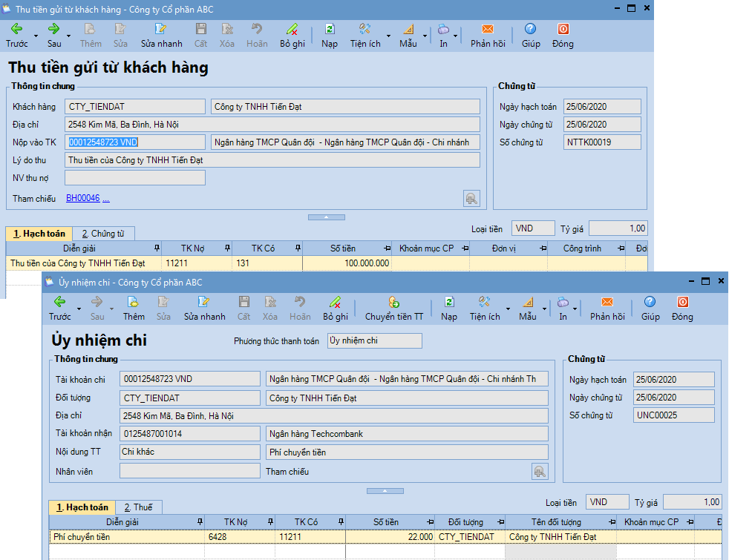Toggle pin on Đối tượng column, Ủy nhiệm chi
Screen dimensions: 729x560
pos(500,522)
